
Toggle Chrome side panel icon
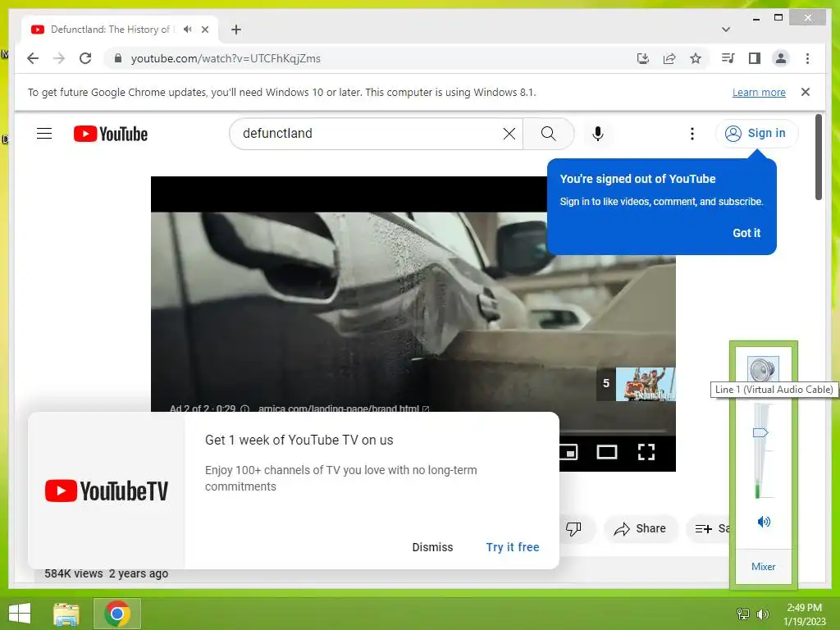tap(755, 58)
